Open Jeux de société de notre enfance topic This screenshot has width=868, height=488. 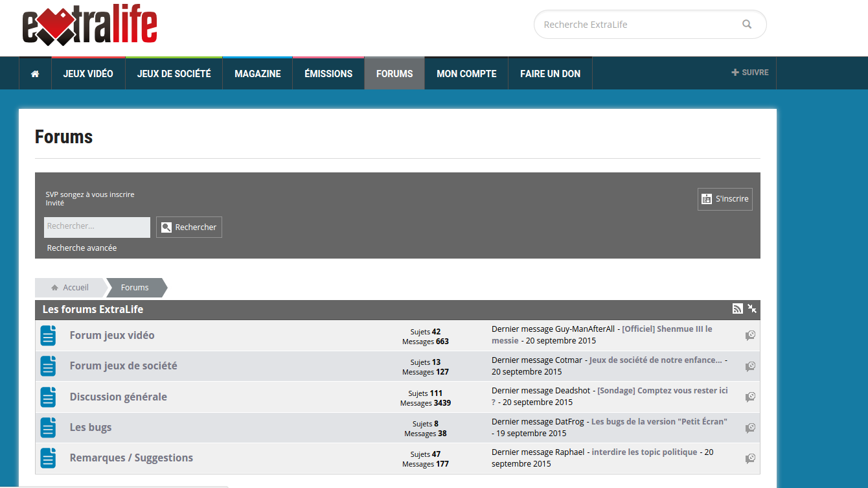656,360
